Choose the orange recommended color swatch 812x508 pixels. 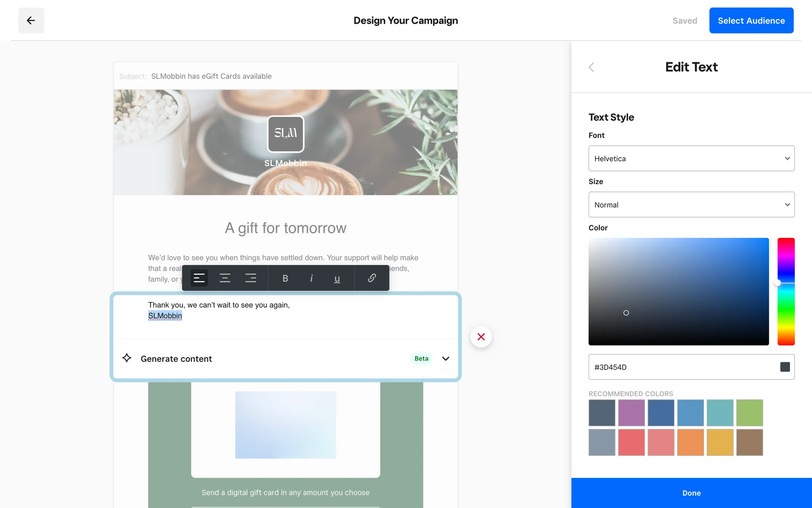click(x=690, y=442)
